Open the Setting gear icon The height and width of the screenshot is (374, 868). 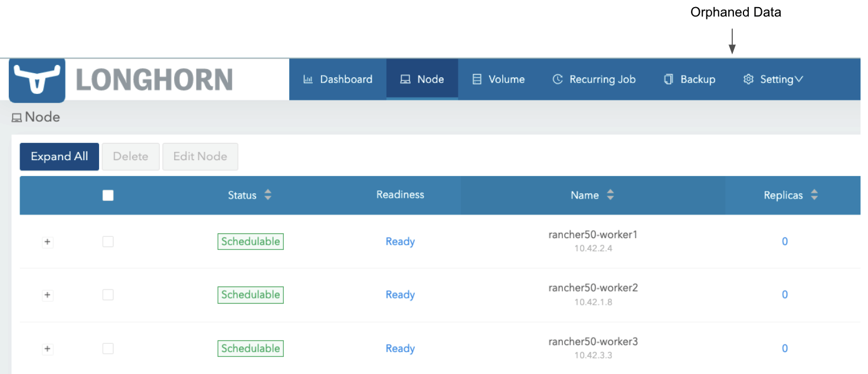coord(748,79)
